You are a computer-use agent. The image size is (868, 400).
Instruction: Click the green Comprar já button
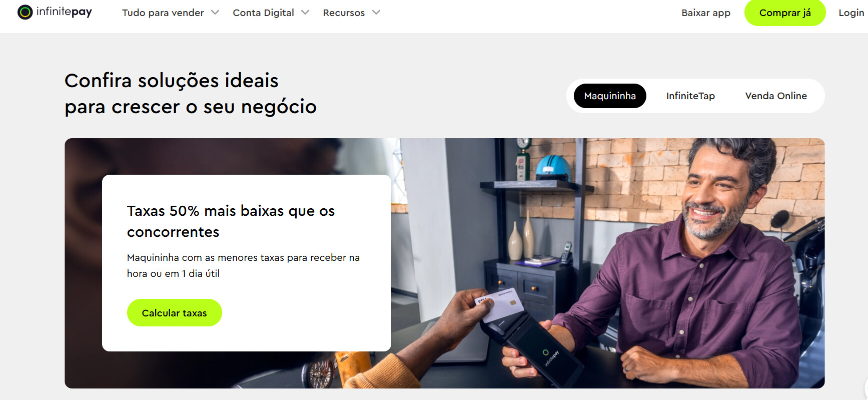click(x=785, y=13)
